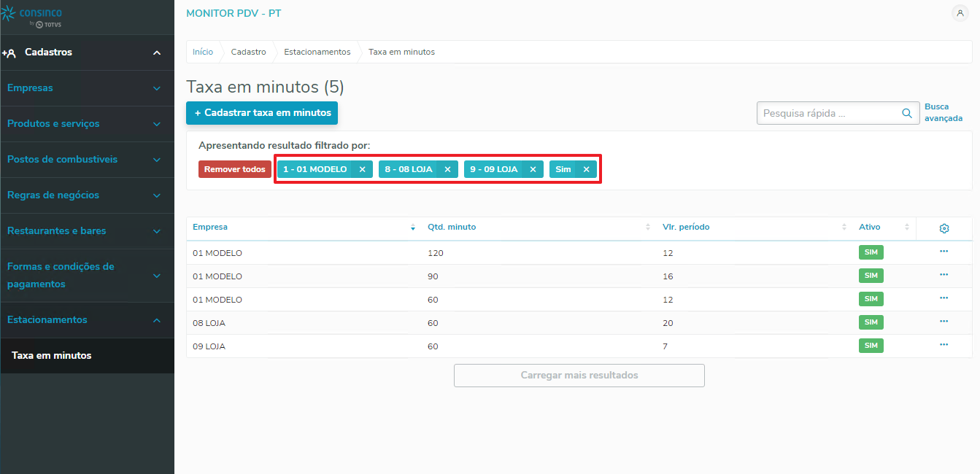Click SIM badge in 09 LOJA row
This screenshot has width=980, height=474.
(871, 346)
